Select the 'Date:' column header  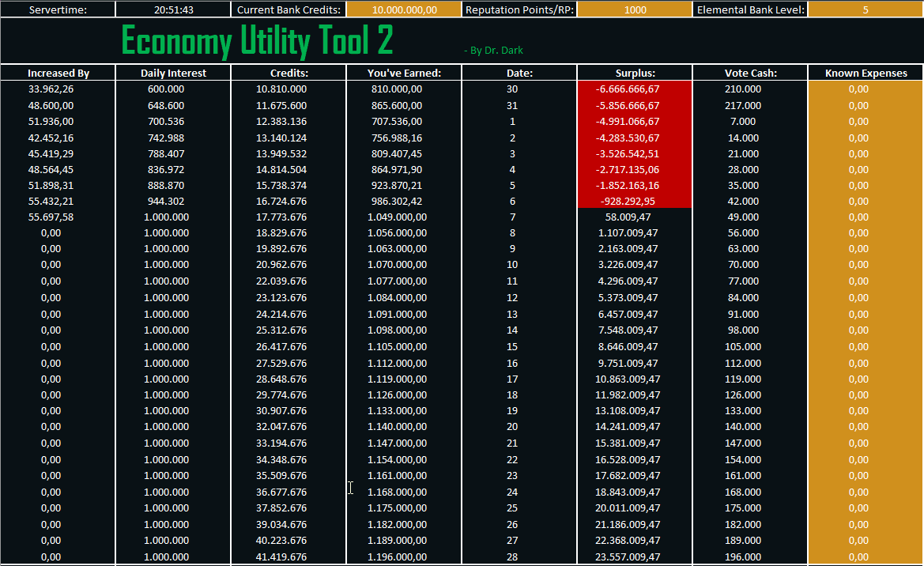pos(519,73)
